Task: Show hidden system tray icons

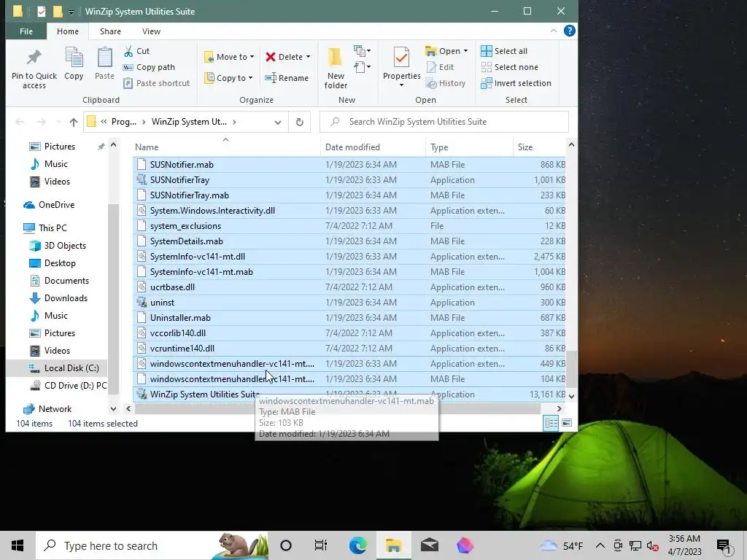Action: (600, 545)
